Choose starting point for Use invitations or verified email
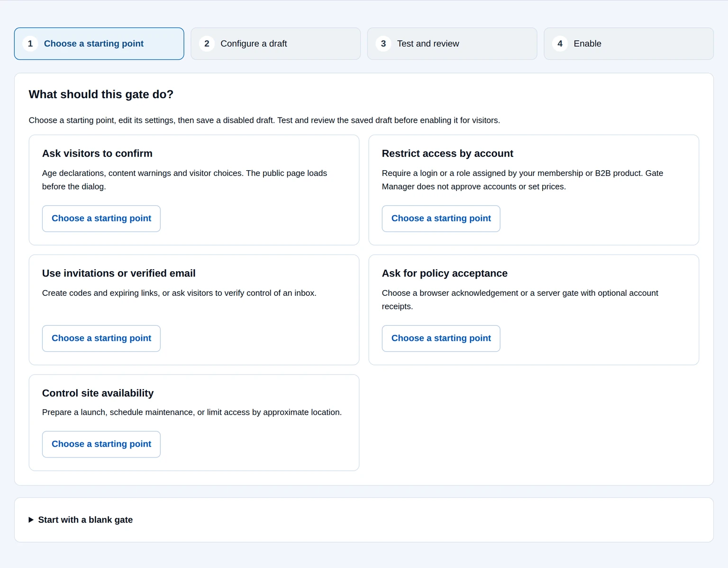Screen dimensions: 728x568 click(x=101, y=339)
